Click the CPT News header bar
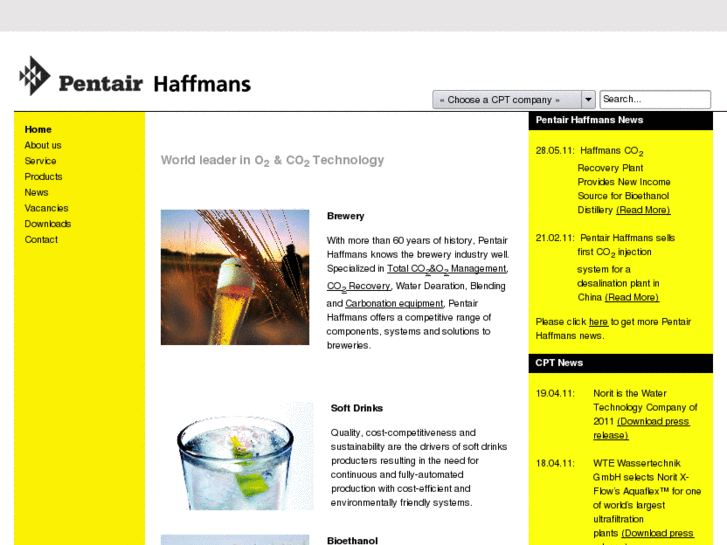The height and width of the screenshot is (545, 727). point(621,363)
